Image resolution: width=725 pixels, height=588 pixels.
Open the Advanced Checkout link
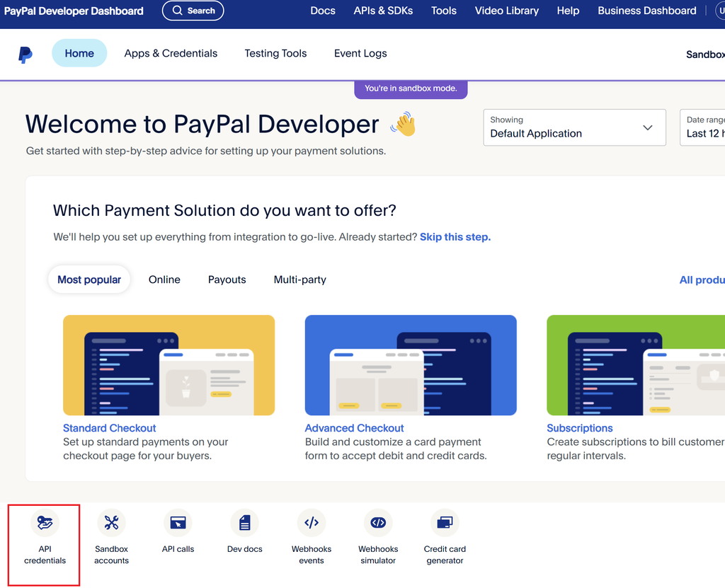[x=354, y=428]
